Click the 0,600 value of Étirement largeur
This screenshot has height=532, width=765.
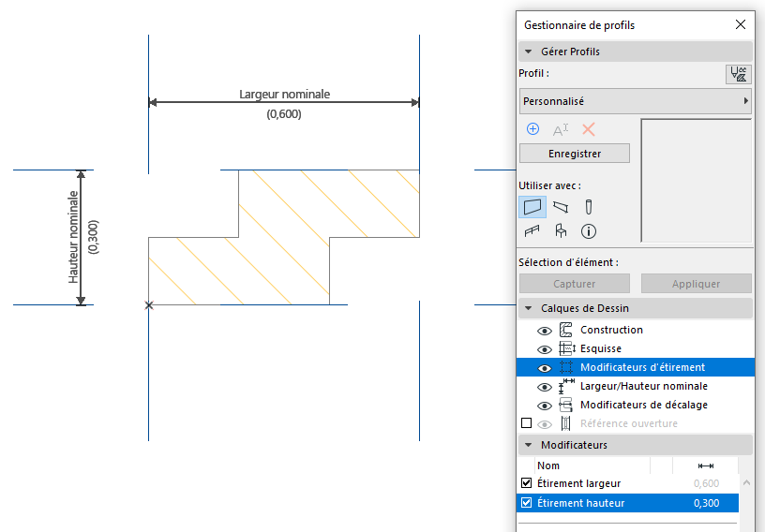tap(707, 483)
